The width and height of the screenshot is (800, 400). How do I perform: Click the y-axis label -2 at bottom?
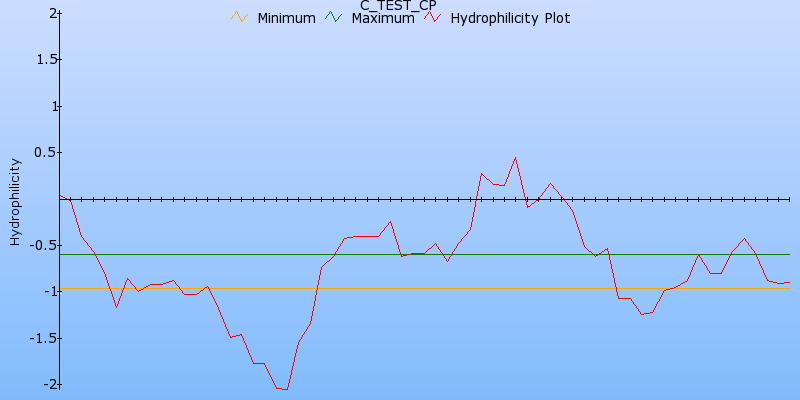tap(50, 385)
